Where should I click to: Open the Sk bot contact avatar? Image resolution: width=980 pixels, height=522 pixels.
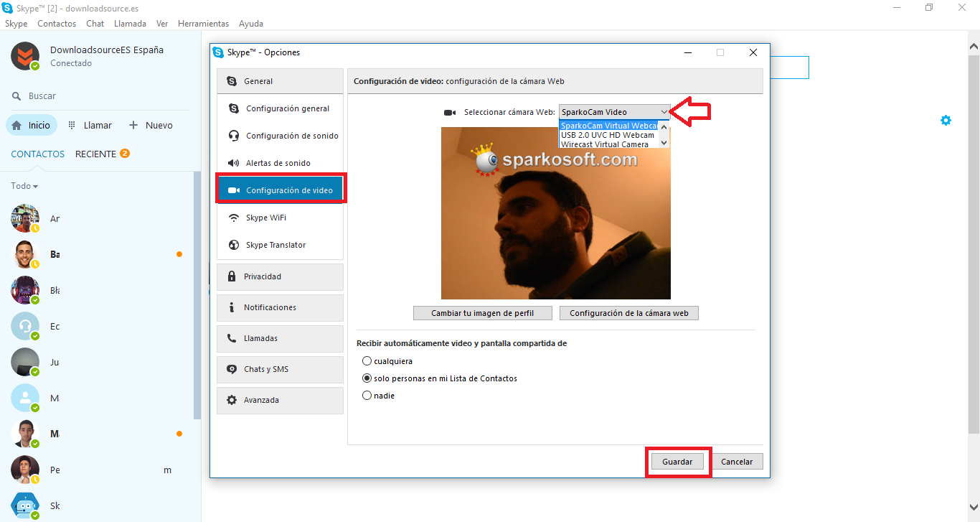(25, 505)
